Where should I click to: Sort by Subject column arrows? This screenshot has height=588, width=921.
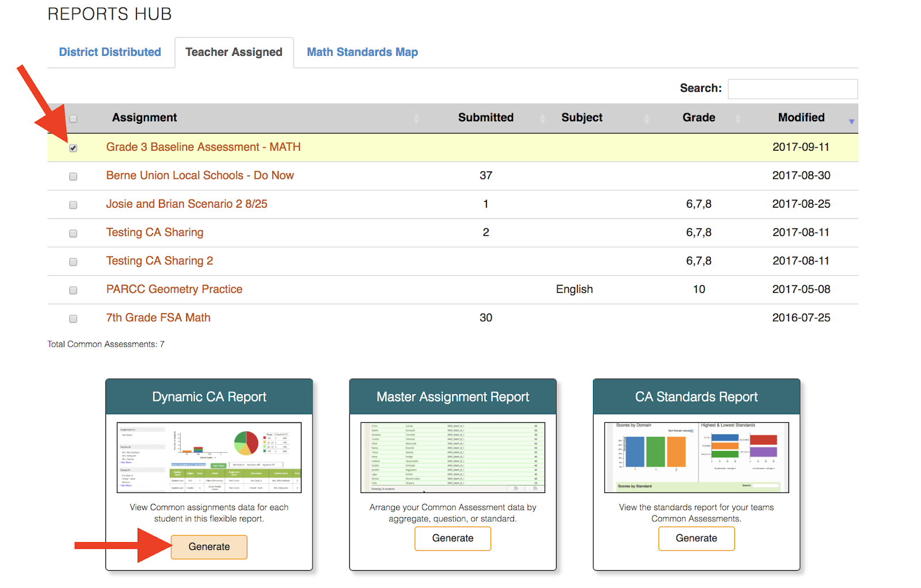click(646, 119)
